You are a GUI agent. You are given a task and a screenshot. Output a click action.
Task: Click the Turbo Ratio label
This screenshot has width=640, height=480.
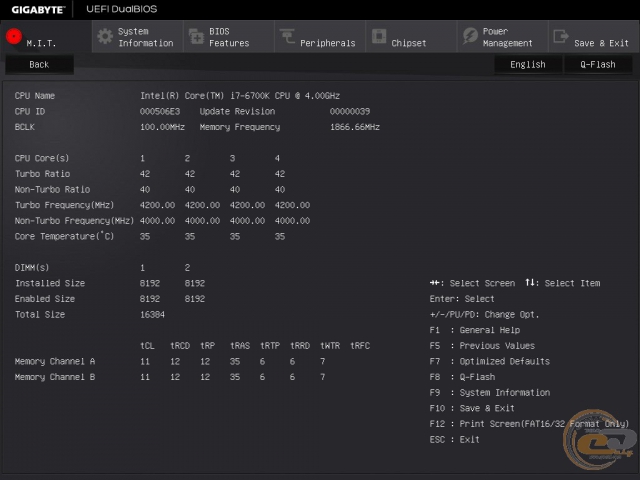[42, 174]
